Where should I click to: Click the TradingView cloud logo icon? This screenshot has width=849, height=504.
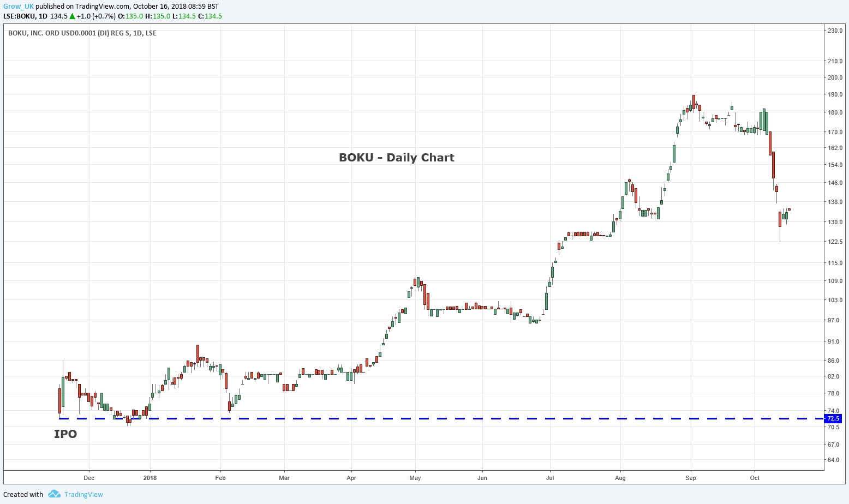click(x=54, y=494)
